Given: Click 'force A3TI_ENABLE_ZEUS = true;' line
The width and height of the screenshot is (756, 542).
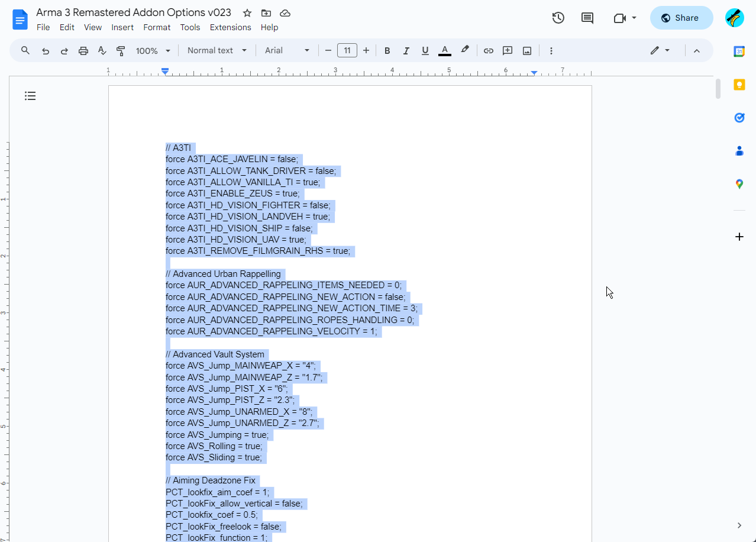Looking at the screenshot, I should tap(233, 193).
